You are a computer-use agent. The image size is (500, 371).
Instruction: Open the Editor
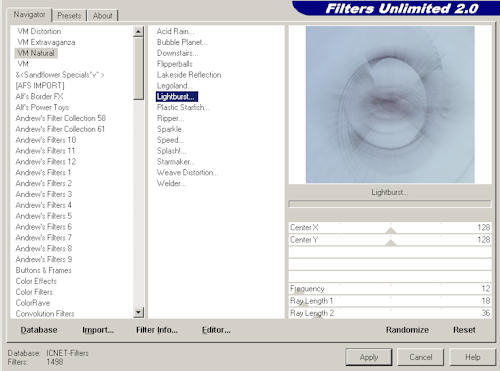216,330
